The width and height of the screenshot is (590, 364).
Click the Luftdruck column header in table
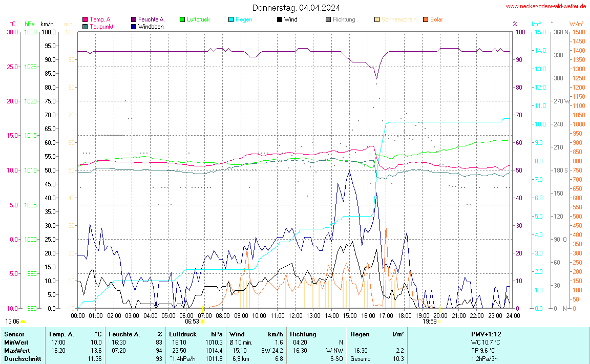coord(183,334)
